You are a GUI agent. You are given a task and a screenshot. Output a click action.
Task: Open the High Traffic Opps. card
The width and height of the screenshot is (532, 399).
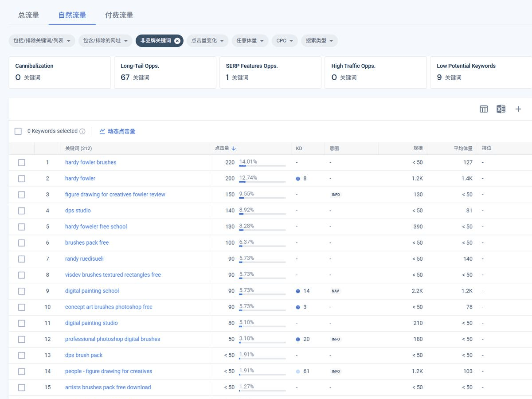[376, 72]
